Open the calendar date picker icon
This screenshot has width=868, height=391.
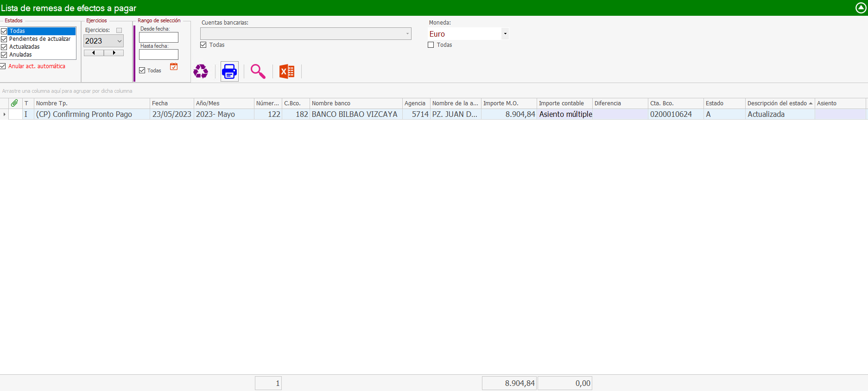coord(174,67)
